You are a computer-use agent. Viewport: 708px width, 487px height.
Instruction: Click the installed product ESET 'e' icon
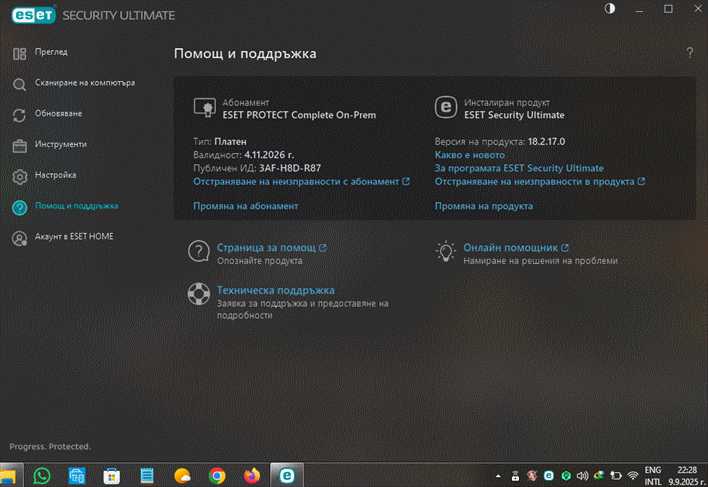click(446, 107)
